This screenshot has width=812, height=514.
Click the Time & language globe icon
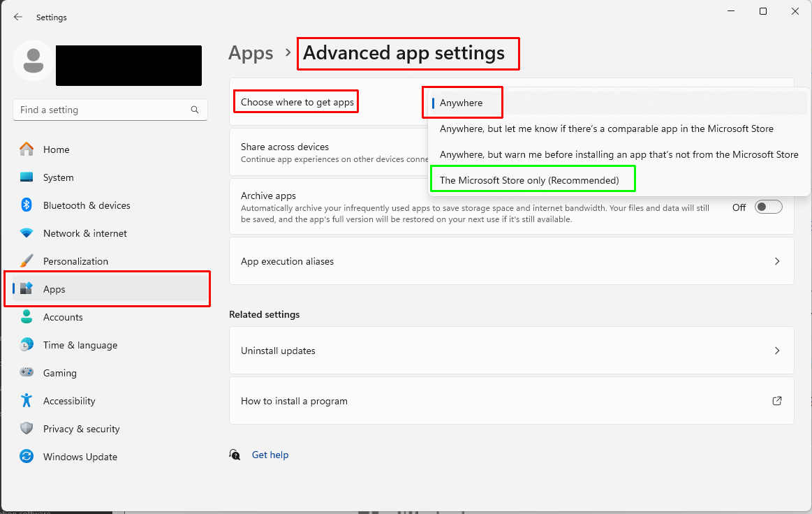(x=27, y=344)
